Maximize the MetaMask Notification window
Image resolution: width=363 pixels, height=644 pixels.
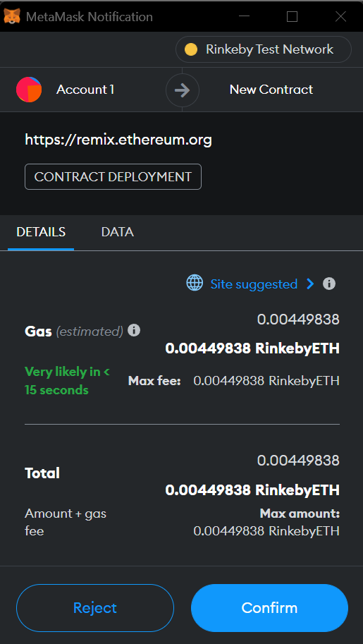tap(292, 16)
